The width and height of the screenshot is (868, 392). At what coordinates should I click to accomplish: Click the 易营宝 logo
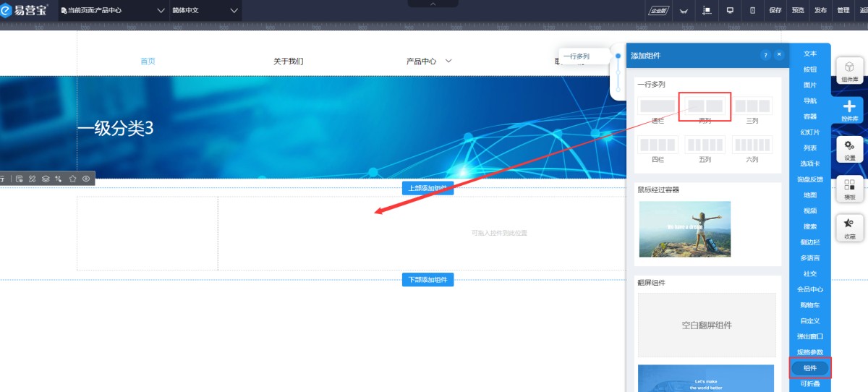pyautogui.click(x=25, y=10)
